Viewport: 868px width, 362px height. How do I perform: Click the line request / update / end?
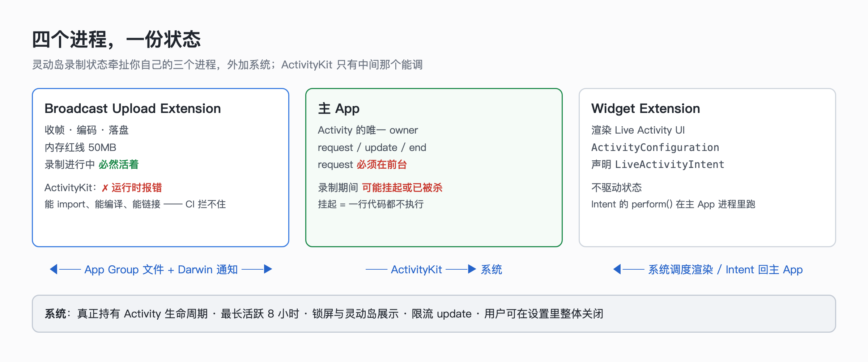pyautogui.click(x=372, y=147)
